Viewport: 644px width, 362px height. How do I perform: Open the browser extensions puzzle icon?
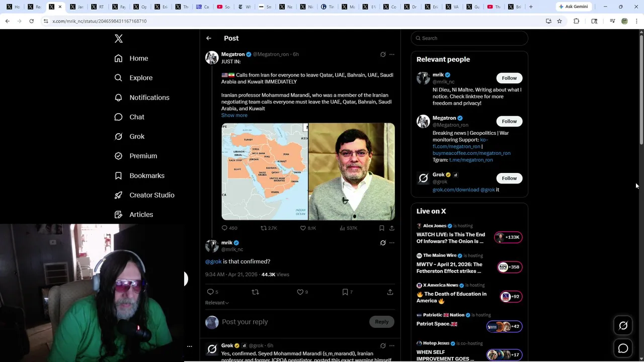(x=577, y=21)
